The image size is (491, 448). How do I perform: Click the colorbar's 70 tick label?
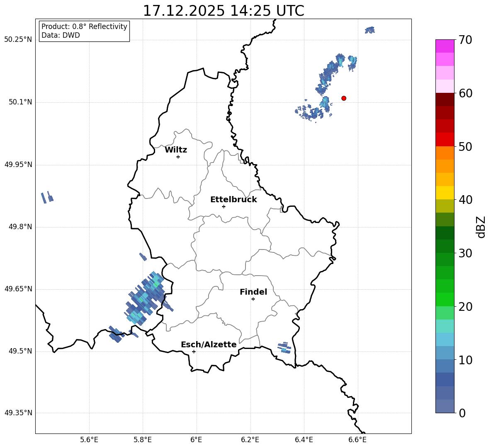click(x=466, y=40)
